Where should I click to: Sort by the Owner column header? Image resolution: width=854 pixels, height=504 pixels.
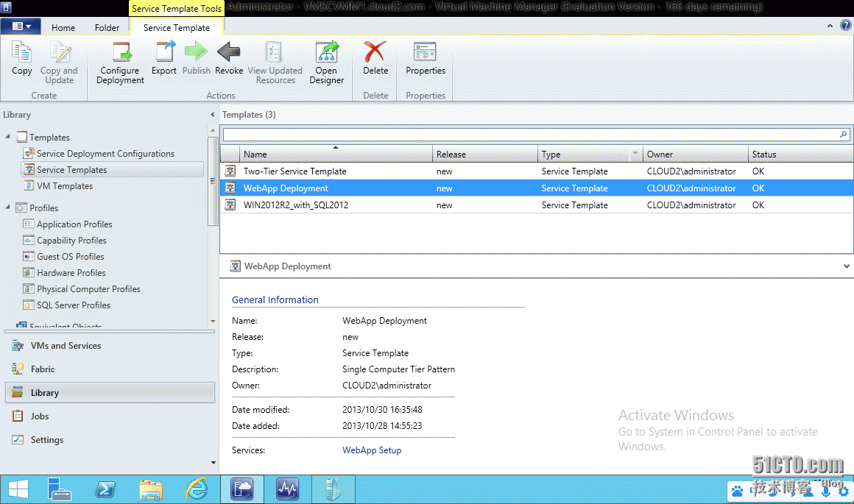(x=696, y=154)
